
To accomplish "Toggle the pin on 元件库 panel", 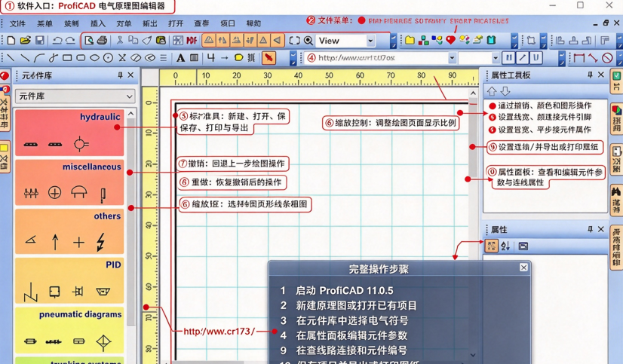I will (120, 75).
